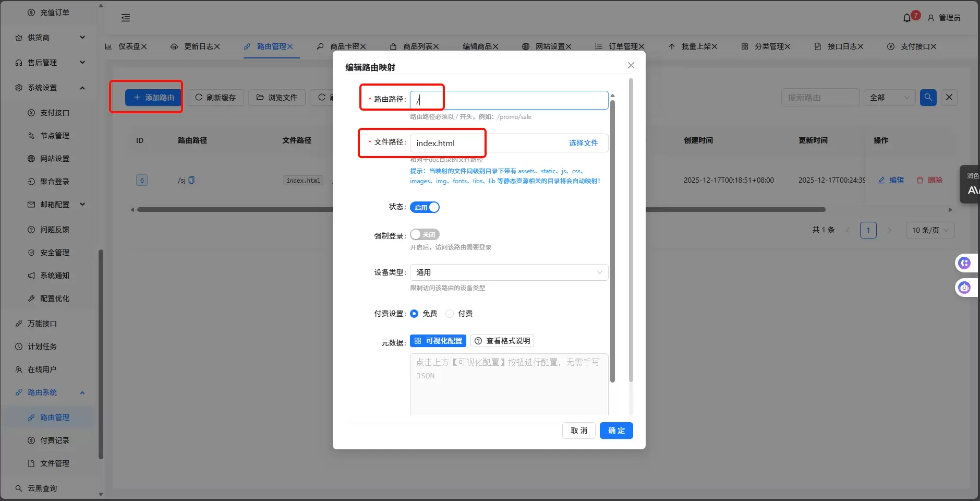
Task: Open the 全部 filter dropdown
Action: pos(889,97)
